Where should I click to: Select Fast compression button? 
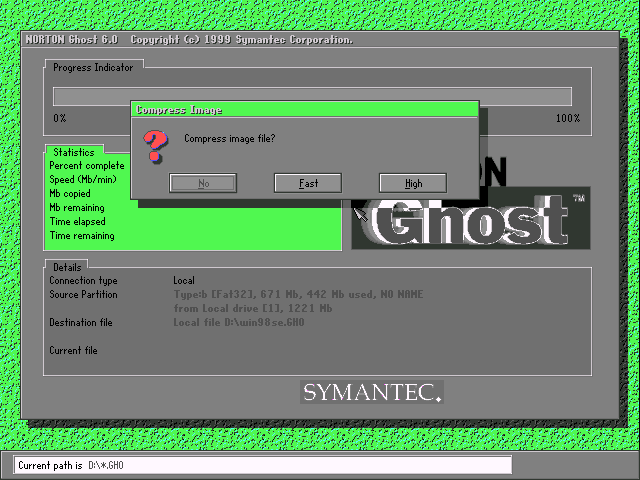308,183
